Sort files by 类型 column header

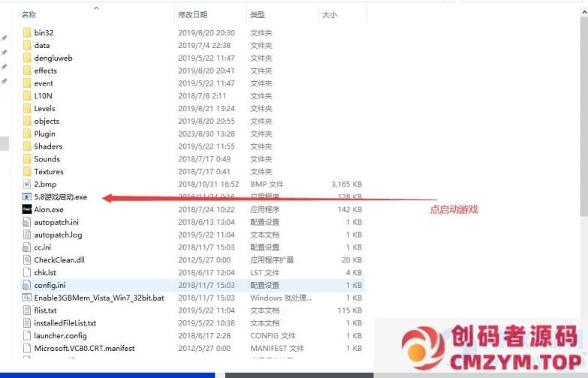coord(258,14)
